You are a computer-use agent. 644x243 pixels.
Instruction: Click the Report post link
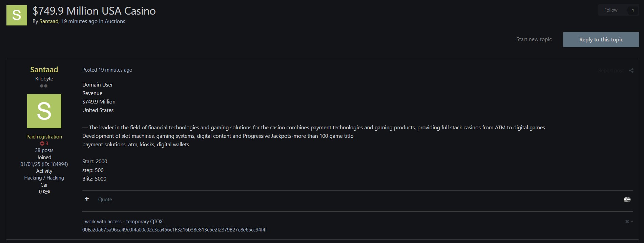(610, 71)
